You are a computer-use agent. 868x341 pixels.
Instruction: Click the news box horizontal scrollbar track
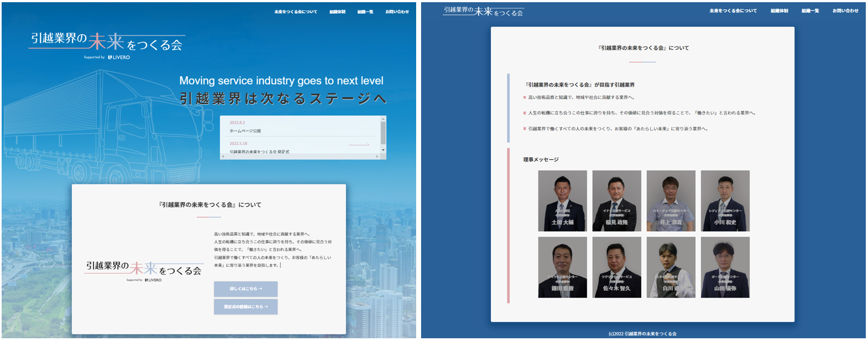click(x=300, y=156)
